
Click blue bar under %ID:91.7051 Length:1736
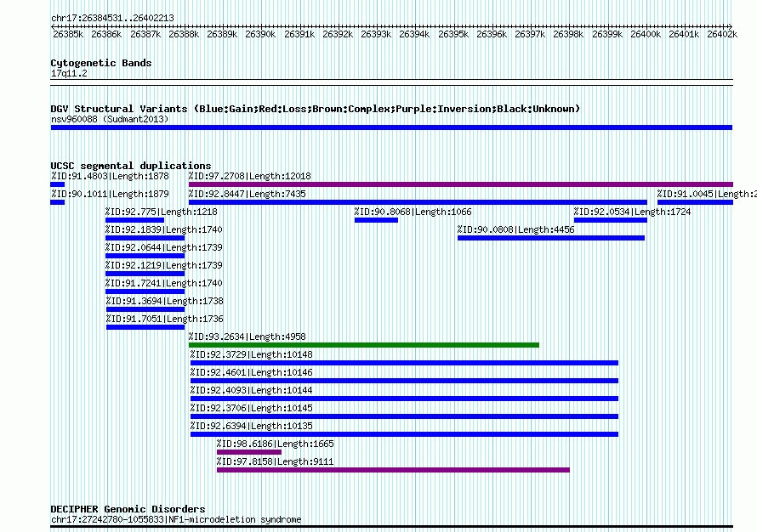[145, 327]
